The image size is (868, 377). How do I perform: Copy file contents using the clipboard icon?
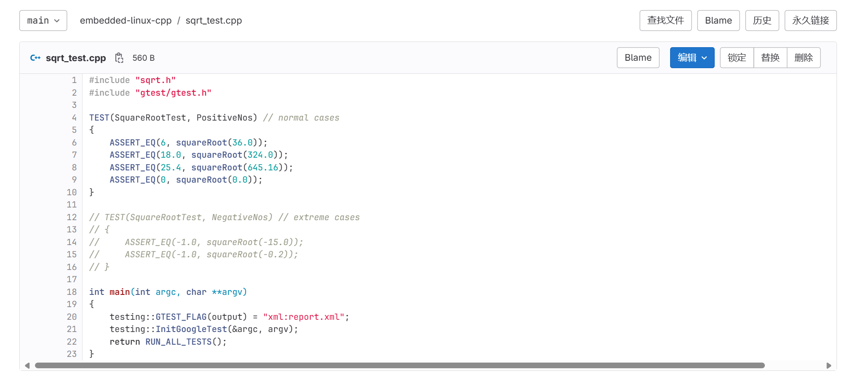coord(119,58)
